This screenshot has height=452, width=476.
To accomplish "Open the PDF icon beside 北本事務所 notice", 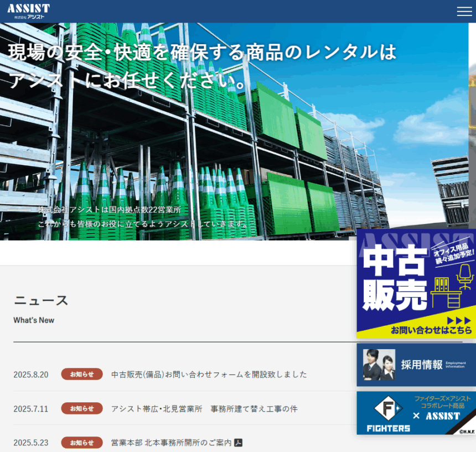I will 239,443.
